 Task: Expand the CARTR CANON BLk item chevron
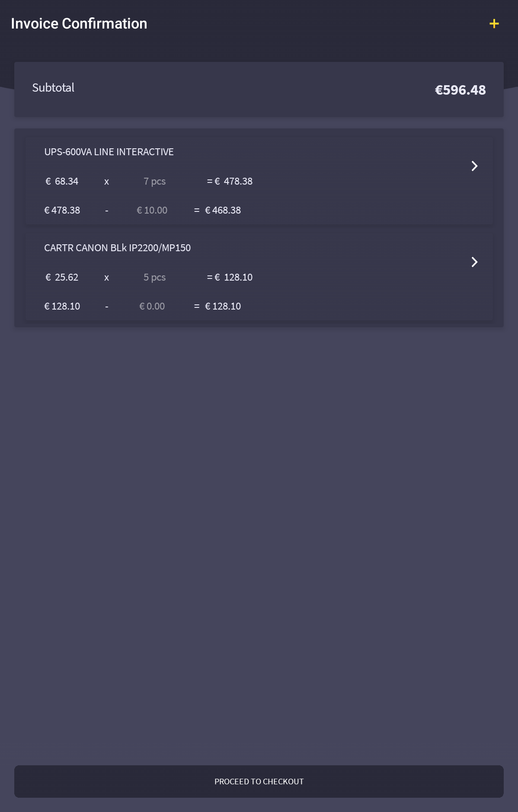pos(474,262)
